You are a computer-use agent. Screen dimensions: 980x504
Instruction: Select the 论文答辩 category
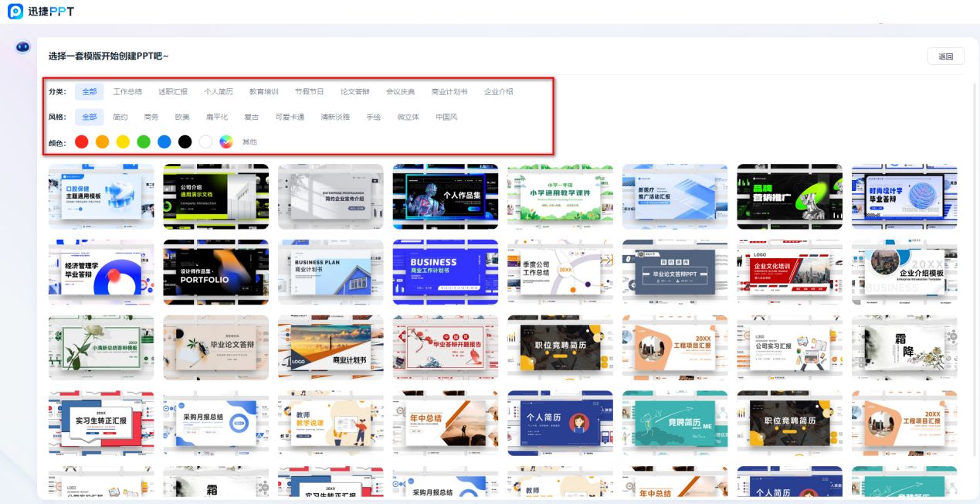[x=355, y=91]
